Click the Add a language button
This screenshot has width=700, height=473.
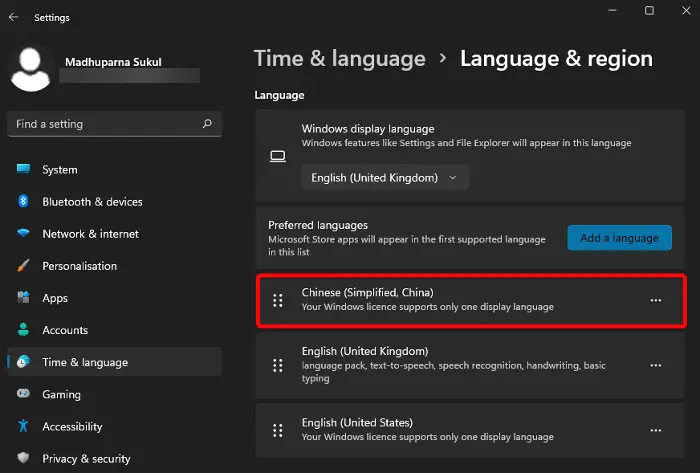619,238
